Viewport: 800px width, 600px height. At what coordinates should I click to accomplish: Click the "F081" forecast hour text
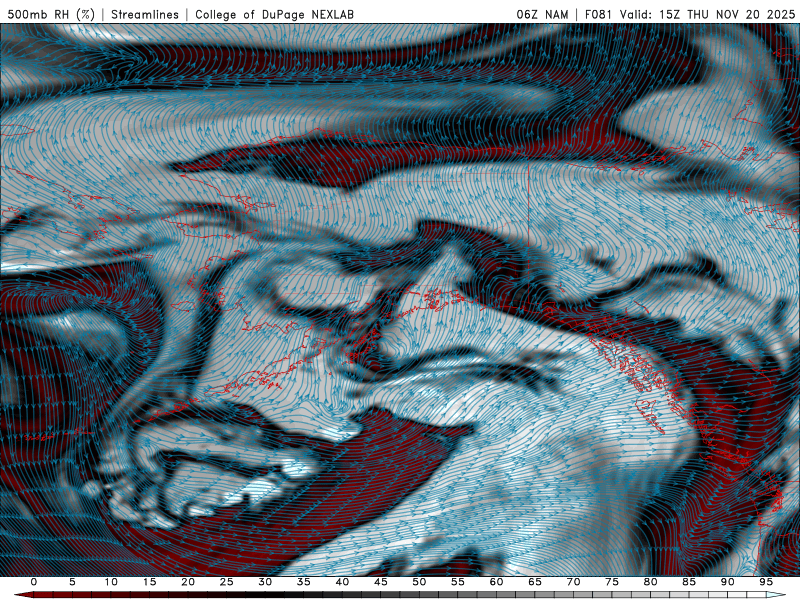coord(598,15)
